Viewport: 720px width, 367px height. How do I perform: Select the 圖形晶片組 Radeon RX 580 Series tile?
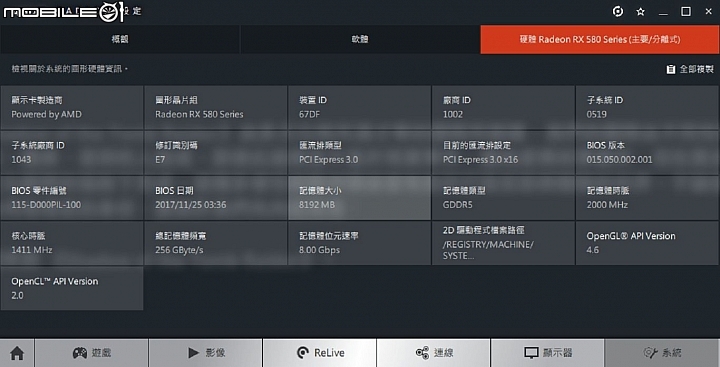pos(216,107)
